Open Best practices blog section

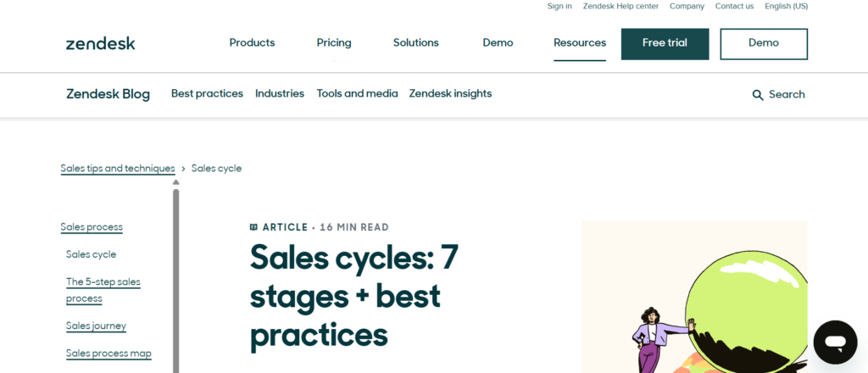[207, 94]
